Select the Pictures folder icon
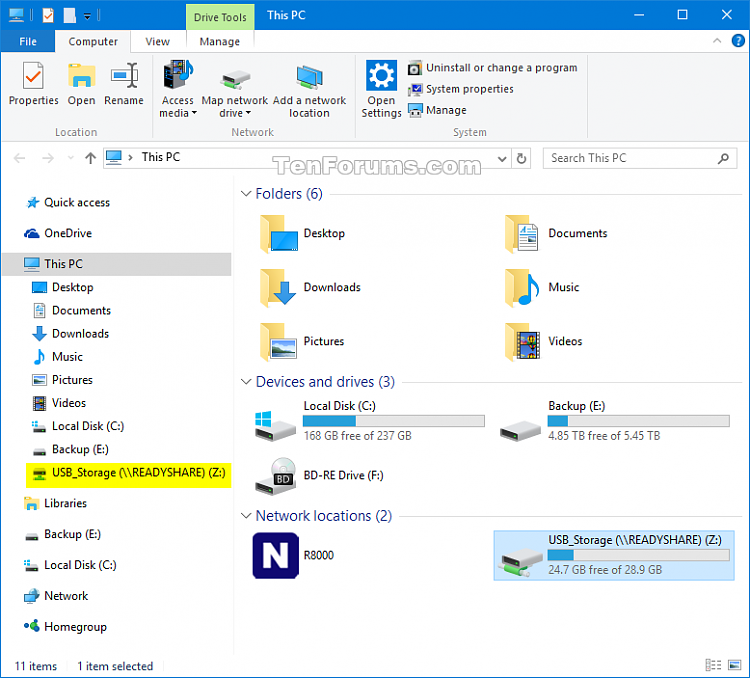Screen dimensions: 750x678 [x=279, y=341]
